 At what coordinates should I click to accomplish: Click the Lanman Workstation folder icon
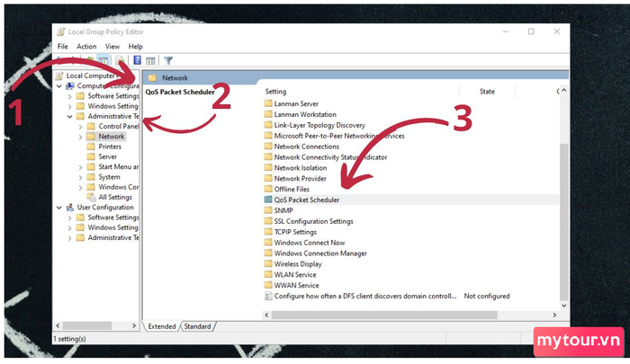tap(268, 114)
